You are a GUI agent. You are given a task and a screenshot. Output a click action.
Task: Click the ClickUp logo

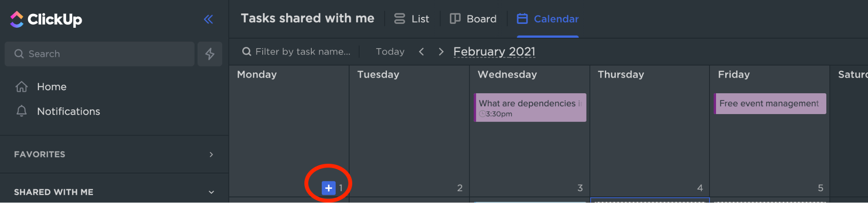[46, 19]
